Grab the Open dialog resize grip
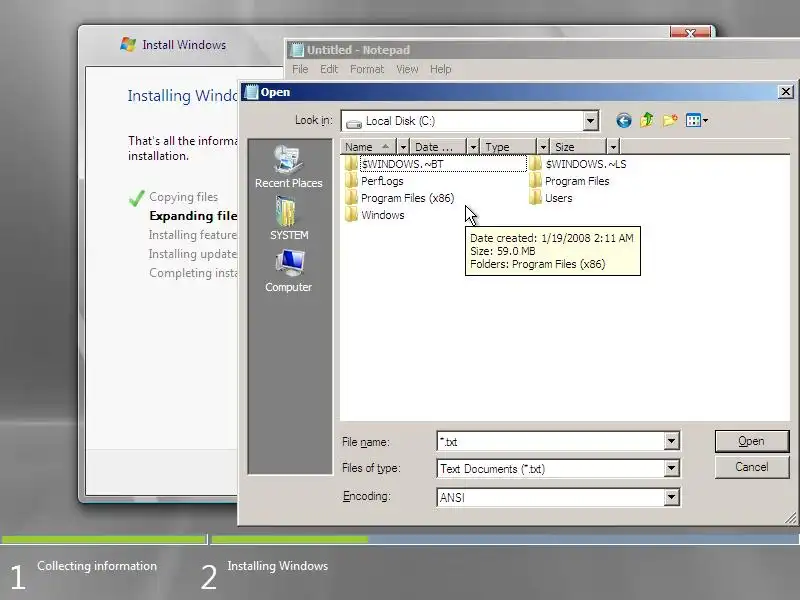This screenshot has width=800, height=600. (790, 519)
